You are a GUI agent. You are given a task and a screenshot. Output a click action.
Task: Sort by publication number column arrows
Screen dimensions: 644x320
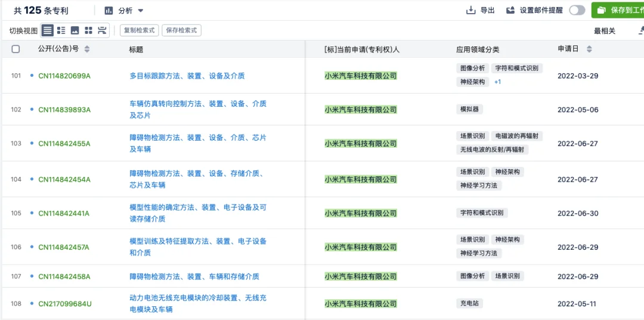click(86, 49)
